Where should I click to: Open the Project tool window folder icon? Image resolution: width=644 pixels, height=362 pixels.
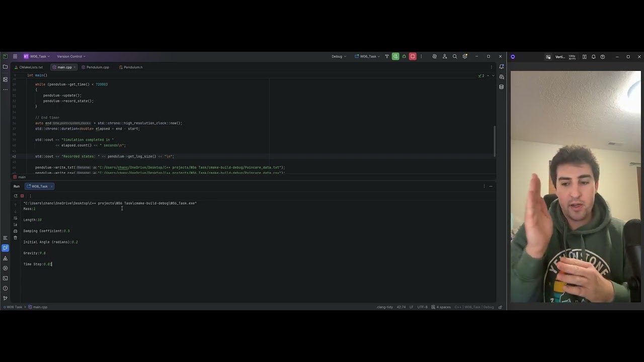(x=5, y=67)
